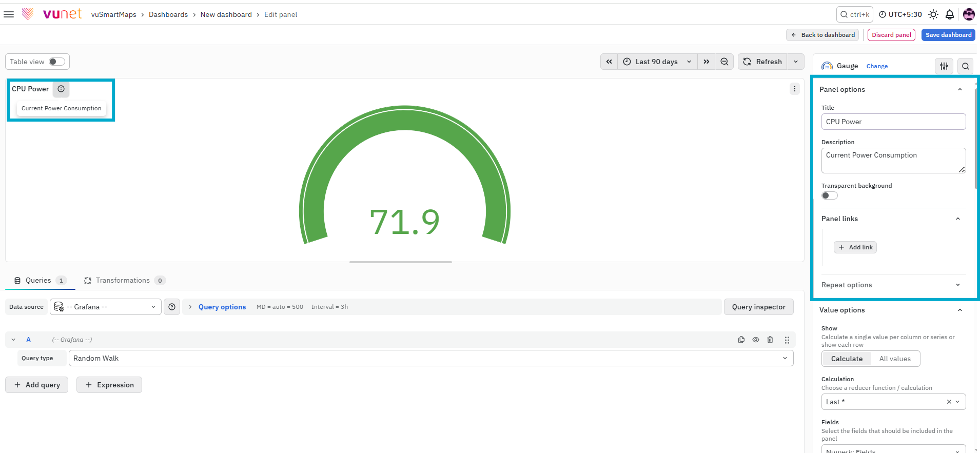Screen dimensions: 980x453
Task: Click the options search magnifier icon
Action: (x=966, y=66)
